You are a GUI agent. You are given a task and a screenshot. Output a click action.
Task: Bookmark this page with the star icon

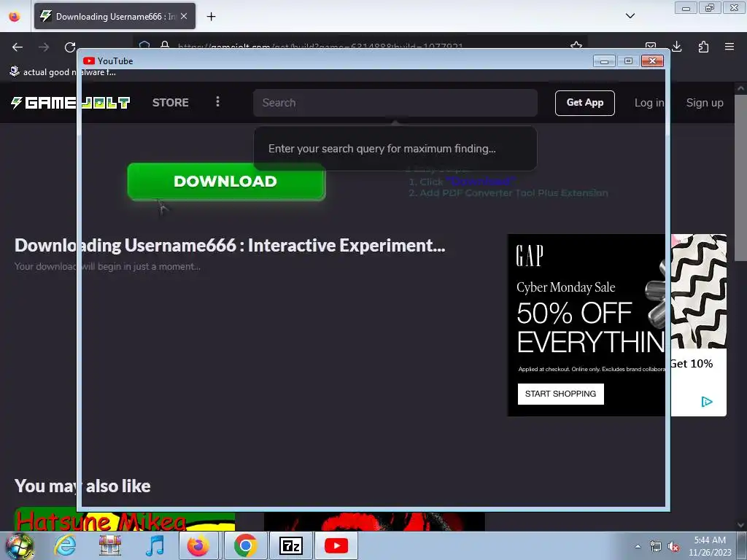tap(576, 45)
